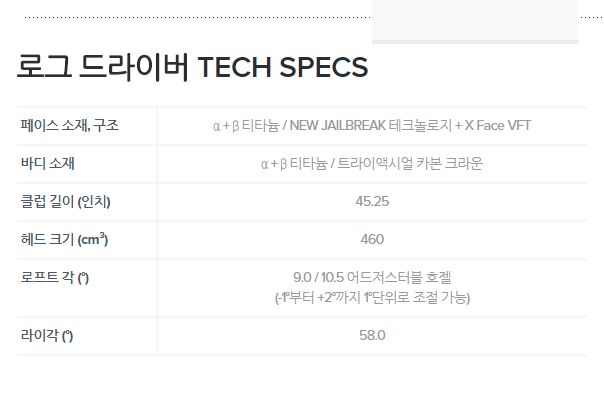Select the 45.25 club length value
Viewport: 604px width, 412px height.
(x=372, y=202)
